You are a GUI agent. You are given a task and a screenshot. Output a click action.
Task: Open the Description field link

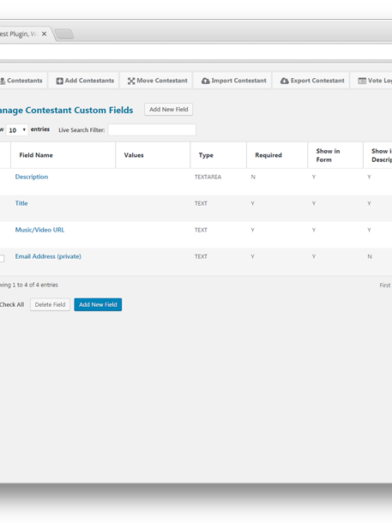(x=31, y=177)
